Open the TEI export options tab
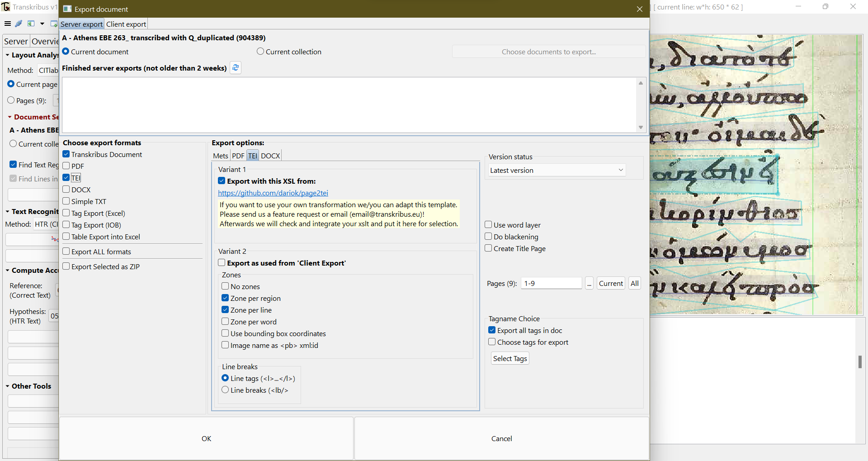The height and width of the screenshot is (461, 868). pyautogui.click(x=253, y=156)
